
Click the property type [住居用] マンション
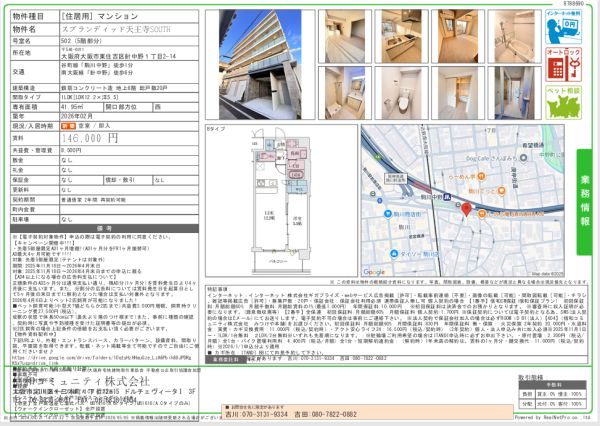click(x=99, y=16)
